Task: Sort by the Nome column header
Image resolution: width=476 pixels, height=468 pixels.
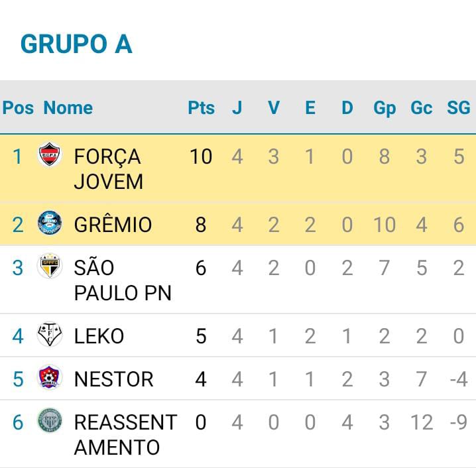Action: click(x=68, y=108)
